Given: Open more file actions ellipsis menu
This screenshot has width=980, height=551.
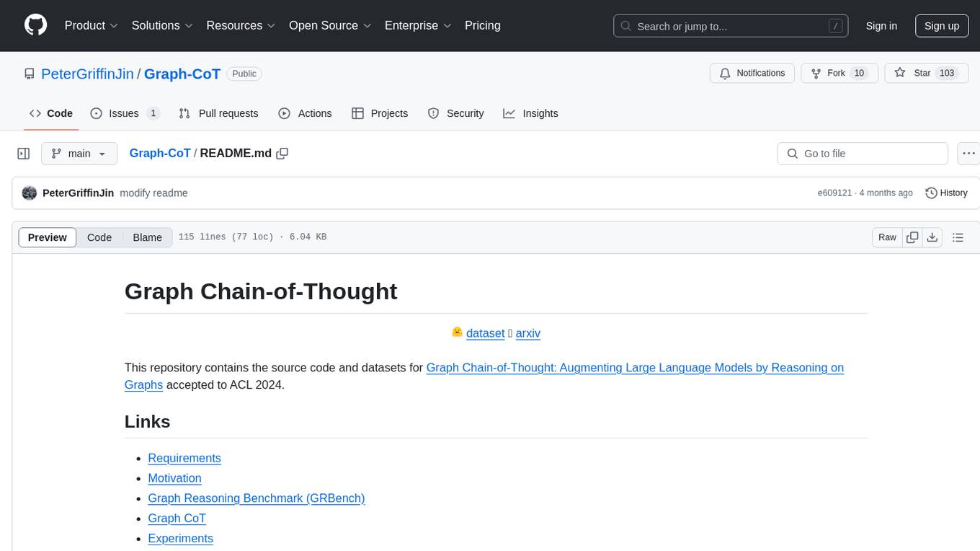Looking at the screenshot, I should point(968,154).
